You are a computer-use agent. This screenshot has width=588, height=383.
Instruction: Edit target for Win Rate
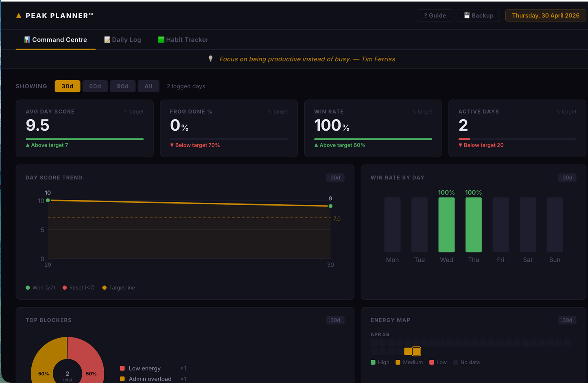click(422, 112)
